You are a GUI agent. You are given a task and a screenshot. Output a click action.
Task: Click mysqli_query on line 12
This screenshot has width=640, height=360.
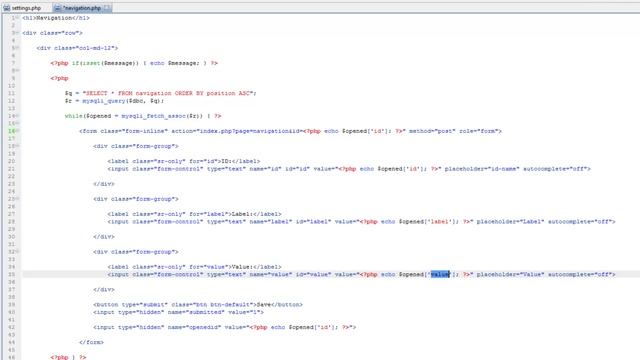coord(104,101)
